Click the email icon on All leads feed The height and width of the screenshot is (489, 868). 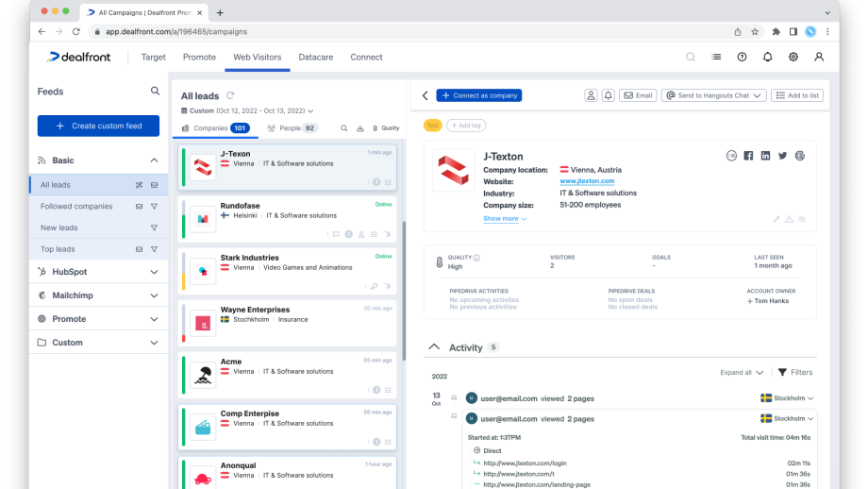pyautogui.click(x=155, y=185)
